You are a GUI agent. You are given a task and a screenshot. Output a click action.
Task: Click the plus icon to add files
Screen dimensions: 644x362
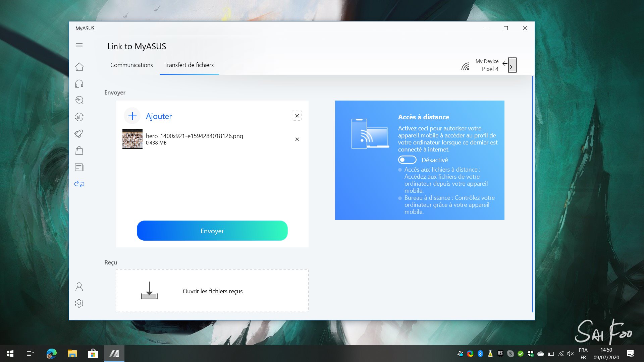(x=132, y=116)
